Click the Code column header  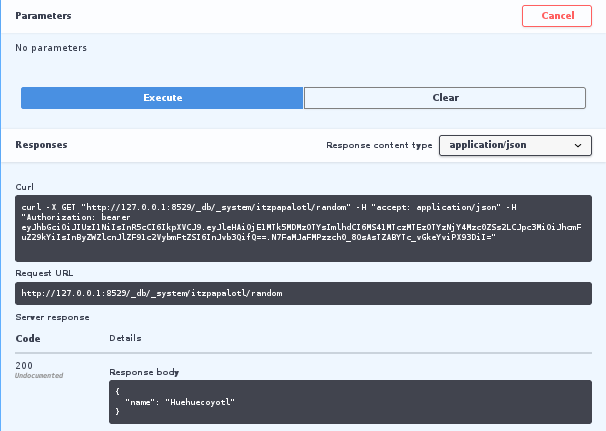pyautogui.click(x=26, y=338)
